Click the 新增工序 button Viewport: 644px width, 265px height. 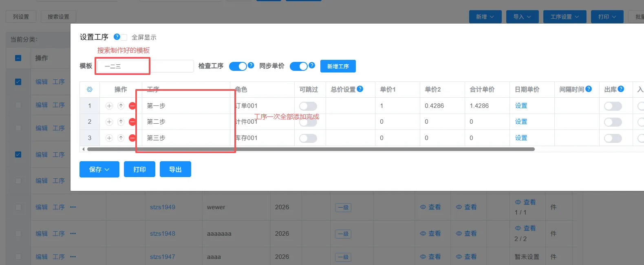pyautogui.click(x=338, y=66)
